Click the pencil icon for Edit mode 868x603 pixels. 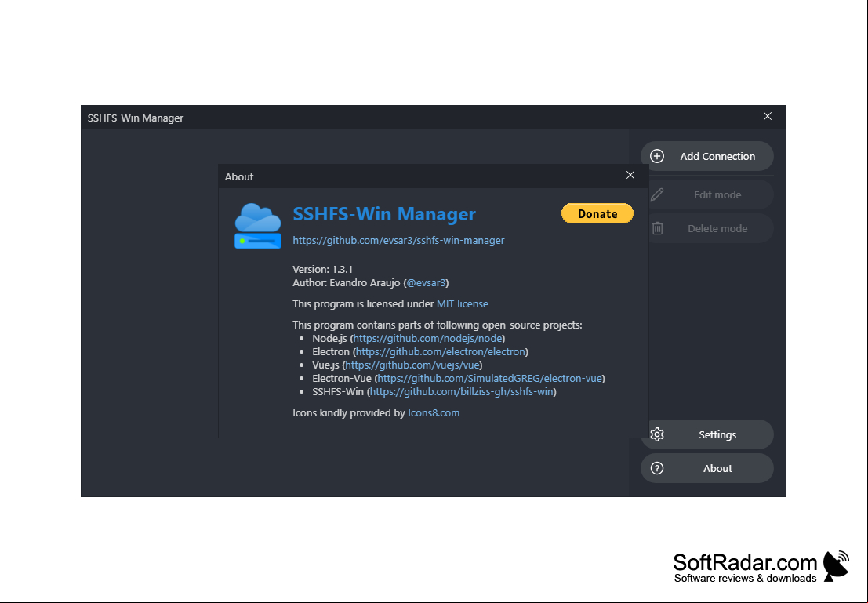[657, 194]
